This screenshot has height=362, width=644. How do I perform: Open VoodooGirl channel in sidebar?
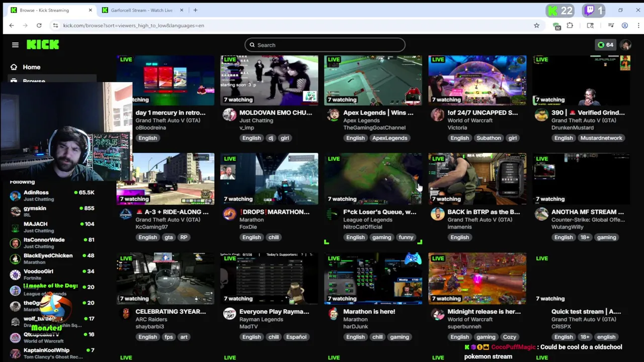point(52,275)
